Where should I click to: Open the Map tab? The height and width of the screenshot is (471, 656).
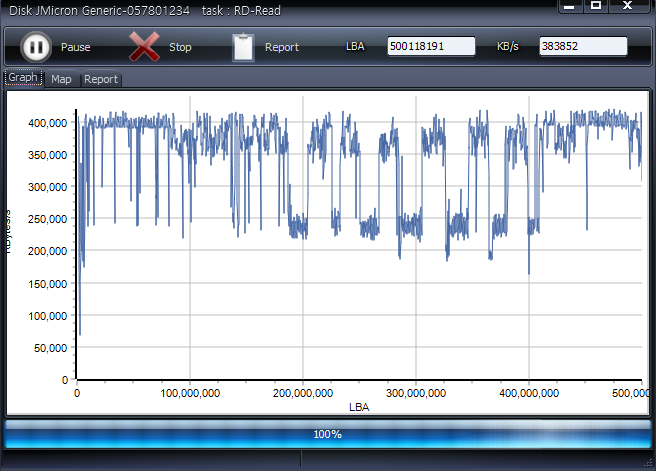click(x=62, y=79)
